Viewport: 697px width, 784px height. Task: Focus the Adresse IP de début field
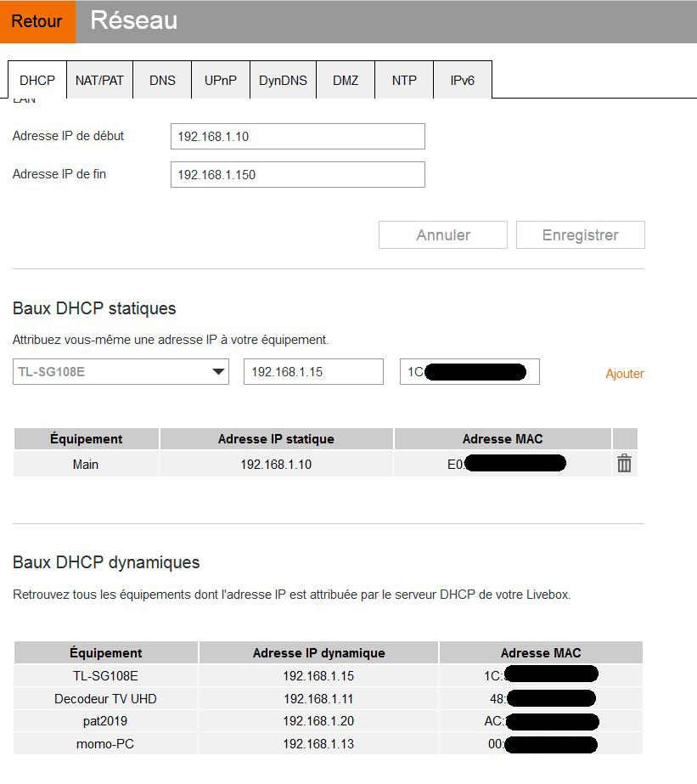click(297, 137)
